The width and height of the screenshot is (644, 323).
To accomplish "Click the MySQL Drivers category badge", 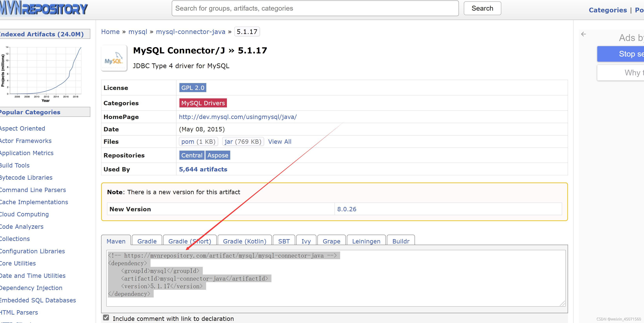I will tap(203, 103).
